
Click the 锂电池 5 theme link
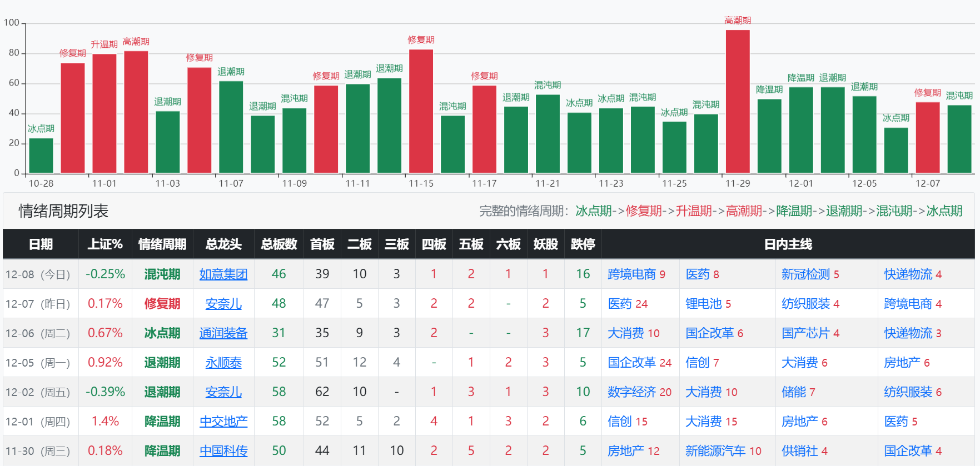pyautogui.click(x=708, y=304)
